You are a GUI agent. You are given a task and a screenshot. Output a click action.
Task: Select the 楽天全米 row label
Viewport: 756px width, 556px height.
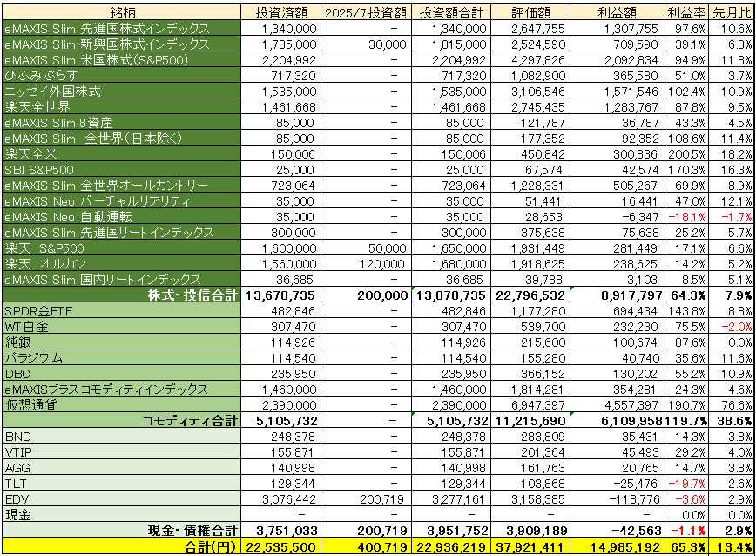click(x=122, y=154)
